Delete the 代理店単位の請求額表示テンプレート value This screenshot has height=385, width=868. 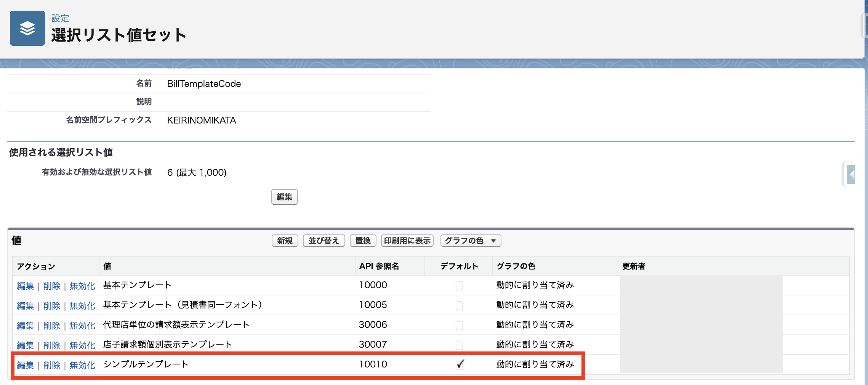[51, 325]
